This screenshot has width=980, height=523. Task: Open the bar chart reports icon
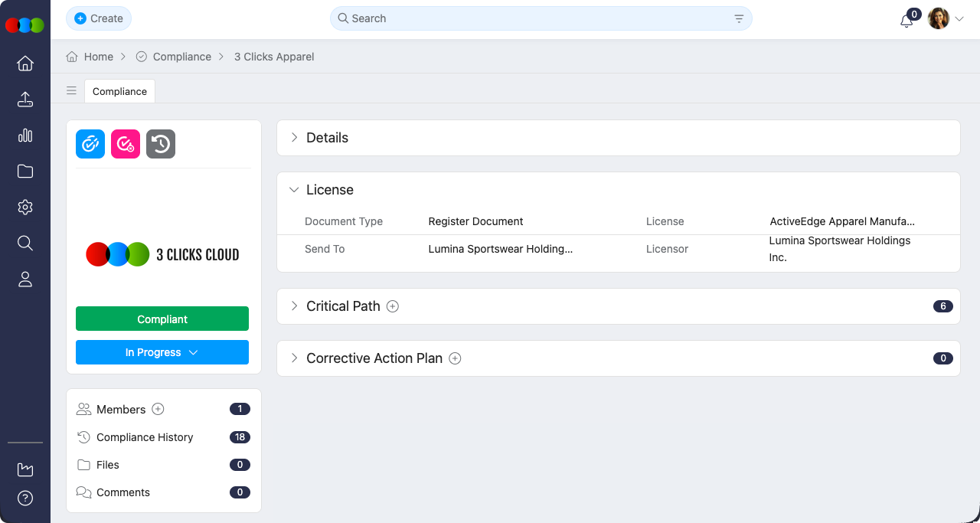coord(25,136)
